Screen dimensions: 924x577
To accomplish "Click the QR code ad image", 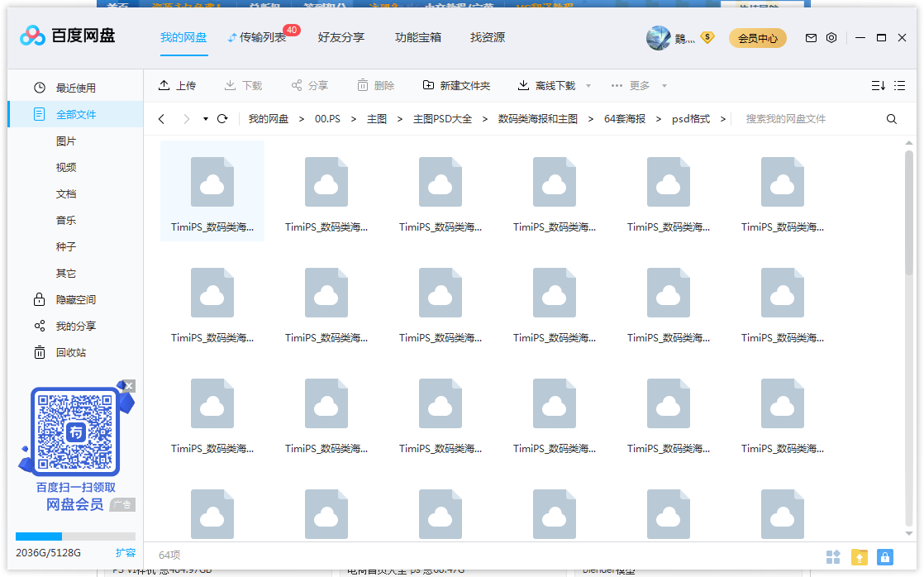I will tap(75, 432).
